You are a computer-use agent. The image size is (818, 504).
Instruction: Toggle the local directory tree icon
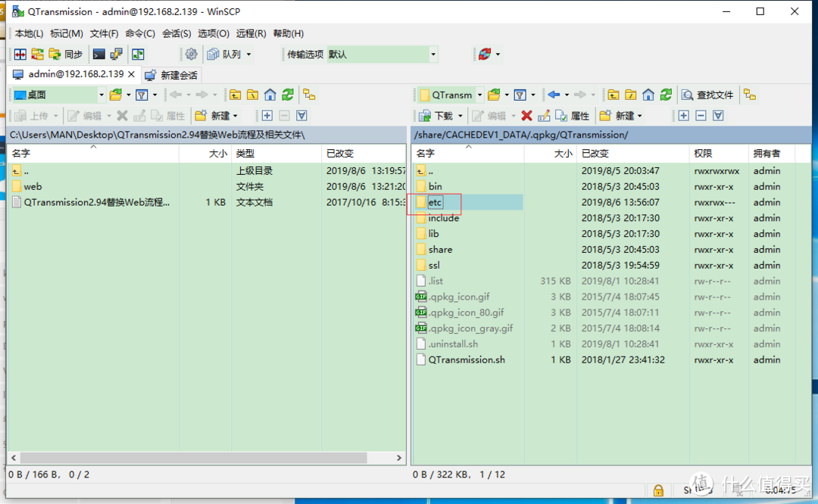click(309, 95)
